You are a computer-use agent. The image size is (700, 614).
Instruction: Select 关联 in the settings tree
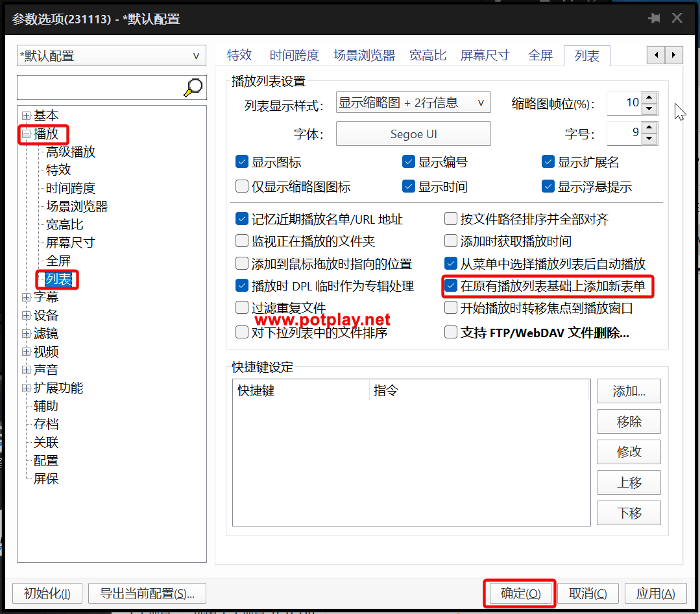[x=46, y=442]
